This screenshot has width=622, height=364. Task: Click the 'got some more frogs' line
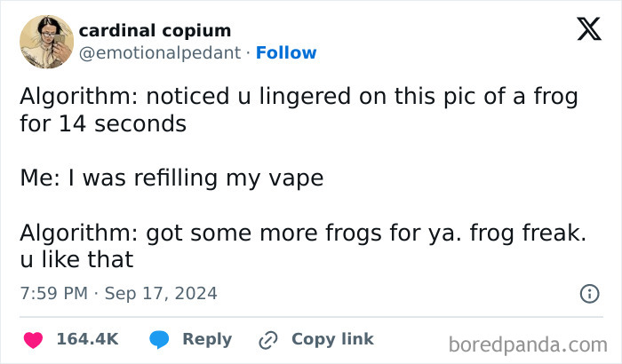coord(303,233)
